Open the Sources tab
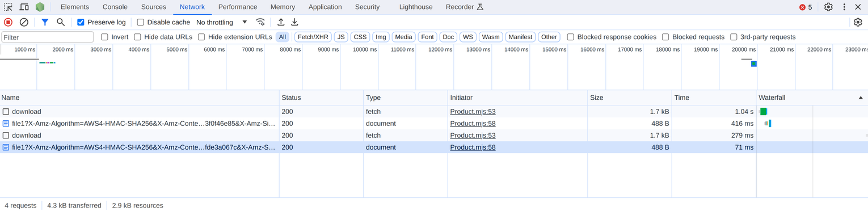Screen dimensions: 868x212 pyautogui.click(x=154, y=7)
